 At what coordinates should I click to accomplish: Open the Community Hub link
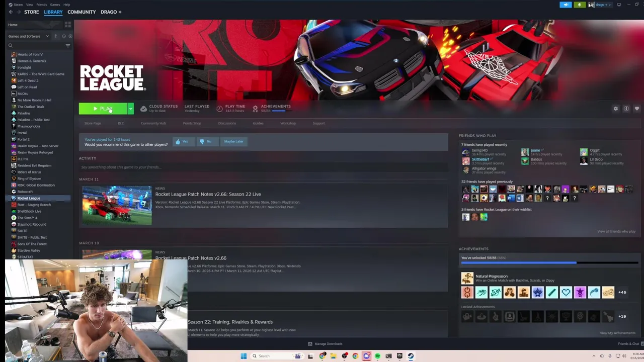pos(153,123)
